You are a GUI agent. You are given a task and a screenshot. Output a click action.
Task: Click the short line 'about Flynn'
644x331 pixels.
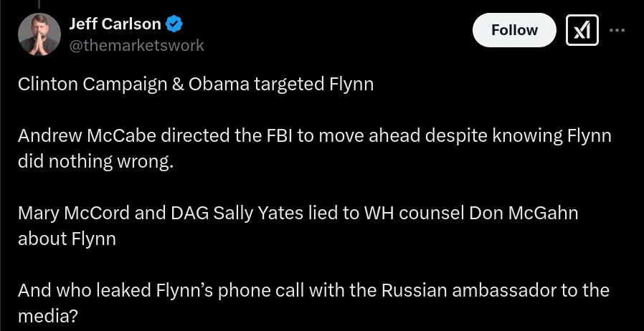[x=67, y=239]
